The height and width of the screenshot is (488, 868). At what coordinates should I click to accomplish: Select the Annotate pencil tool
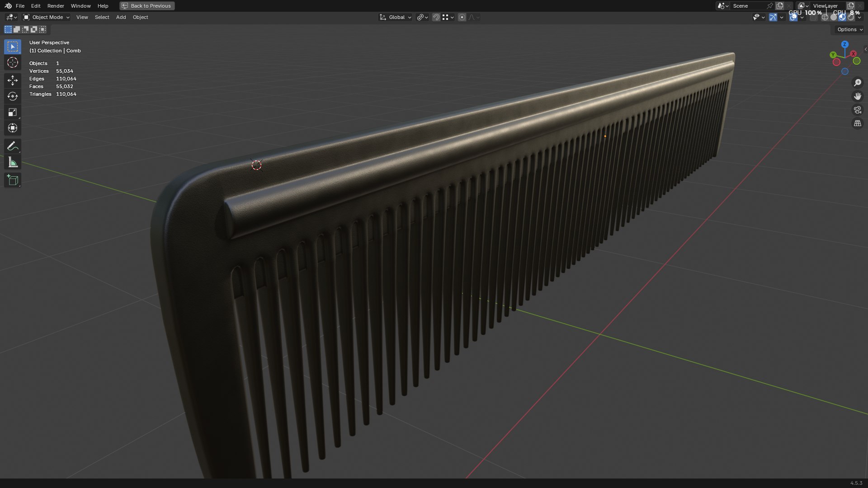pyautogui.click(x=13, y=146)
